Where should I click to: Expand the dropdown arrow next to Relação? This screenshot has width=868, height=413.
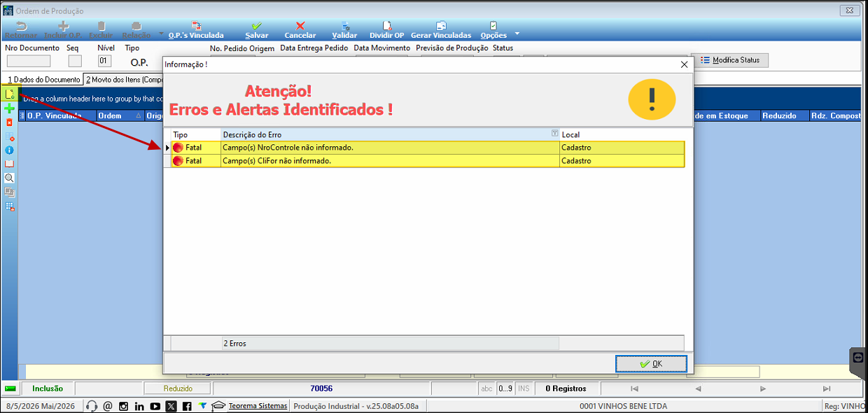pyautogui.click(x=161, y=33)
